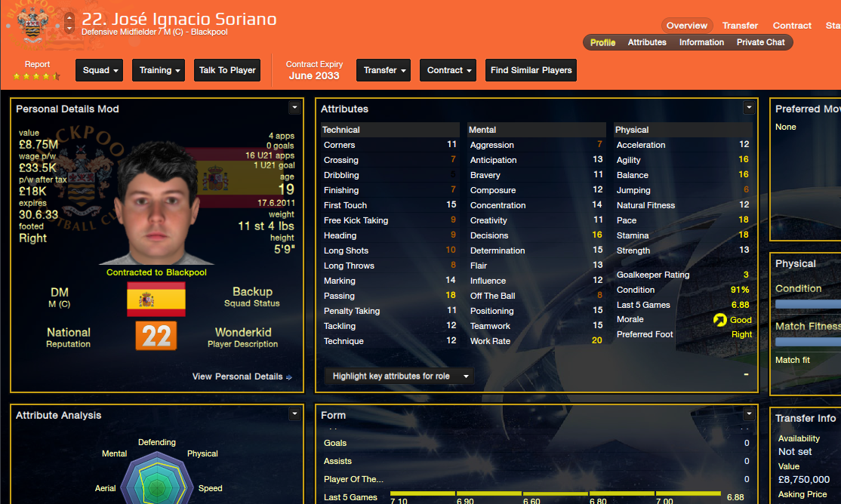Click Find Similar Players button

click(x=531, y=70)
